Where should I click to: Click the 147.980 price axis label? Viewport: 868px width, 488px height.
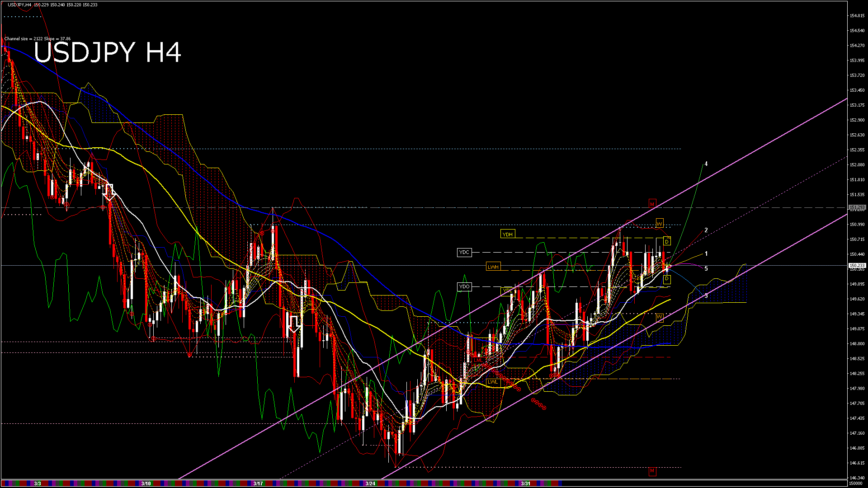pos(857,389)
